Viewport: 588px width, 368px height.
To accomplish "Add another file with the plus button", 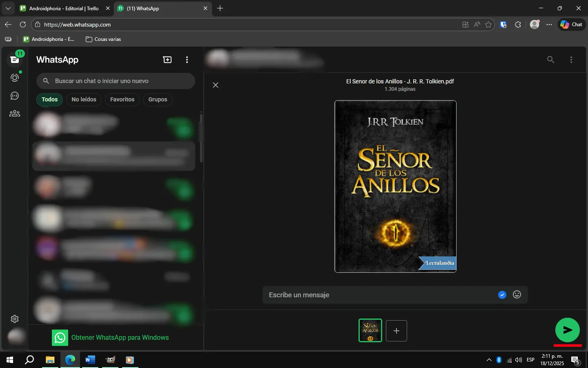I will (396, 330).
